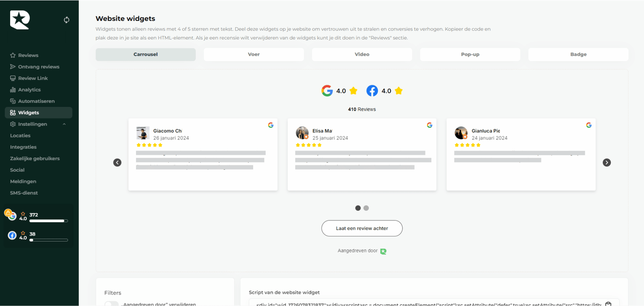Image resolution: width=644 pixels, height=306 pixels.
Task: Collapse the Instellingen menu chevron
Action: (x=64, y=124)
